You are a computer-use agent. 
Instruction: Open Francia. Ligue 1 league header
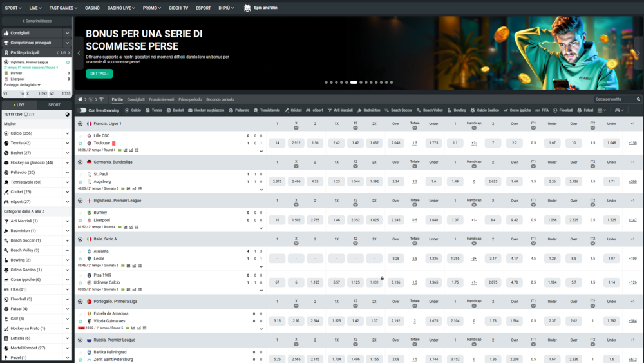click(x=107, y=124)
